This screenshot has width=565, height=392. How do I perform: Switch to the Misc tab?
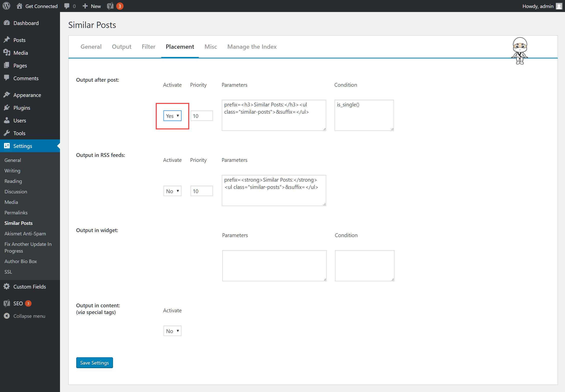(x=211, y=47)
